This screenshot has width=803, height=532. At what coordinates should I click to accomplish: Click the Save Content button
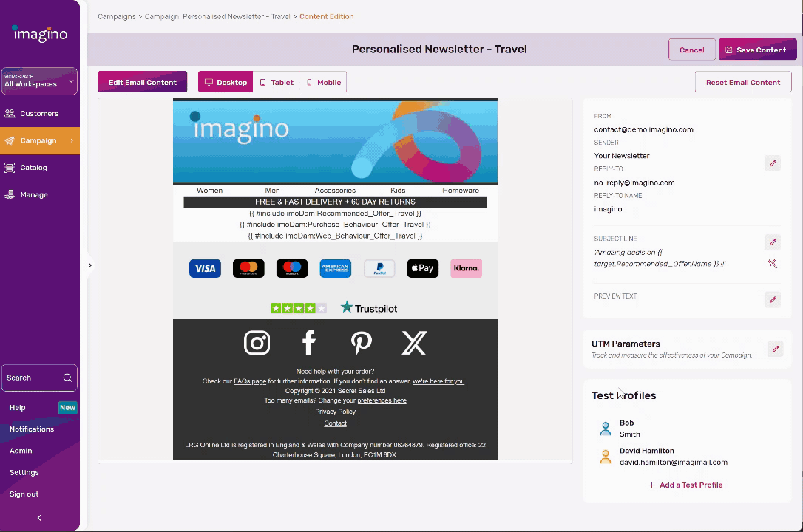click(757, 50)
